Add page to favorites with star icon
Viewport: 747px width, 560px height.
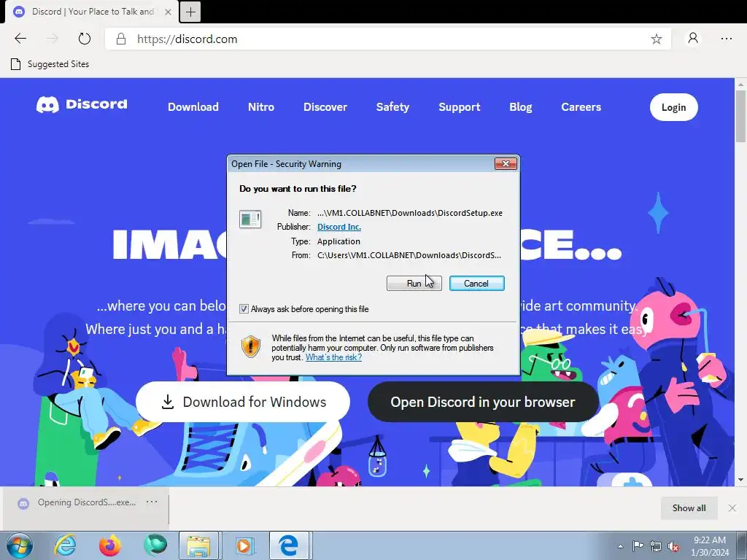[656, 39]
